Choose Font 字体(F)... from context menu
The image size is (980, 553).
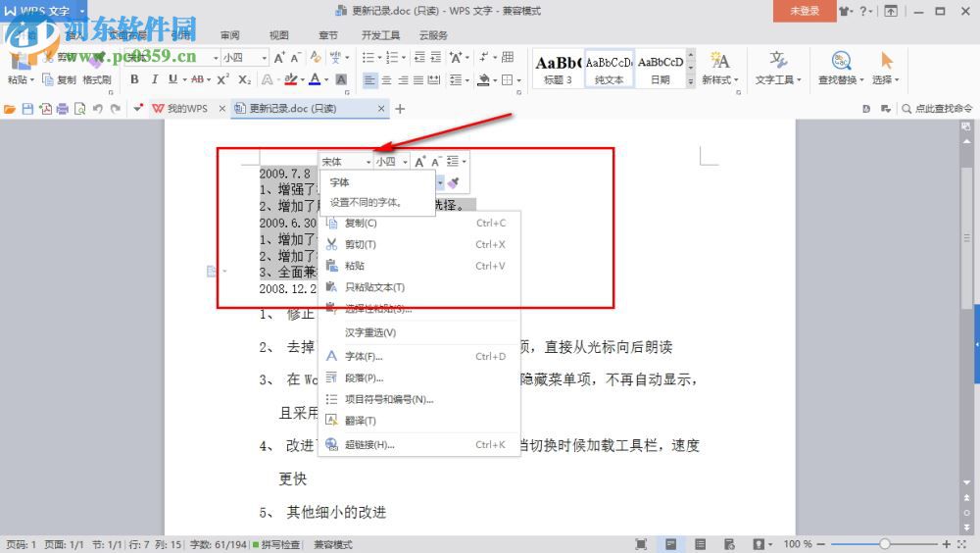coord(419,357)
